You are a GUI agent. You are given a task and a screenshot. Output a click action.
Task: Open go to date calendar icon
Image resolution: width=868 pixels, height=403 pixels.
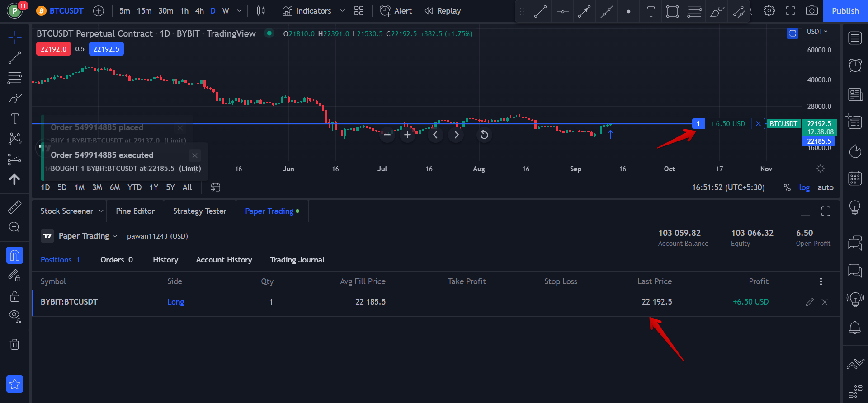pyautogui.click(x=216, y=187)
